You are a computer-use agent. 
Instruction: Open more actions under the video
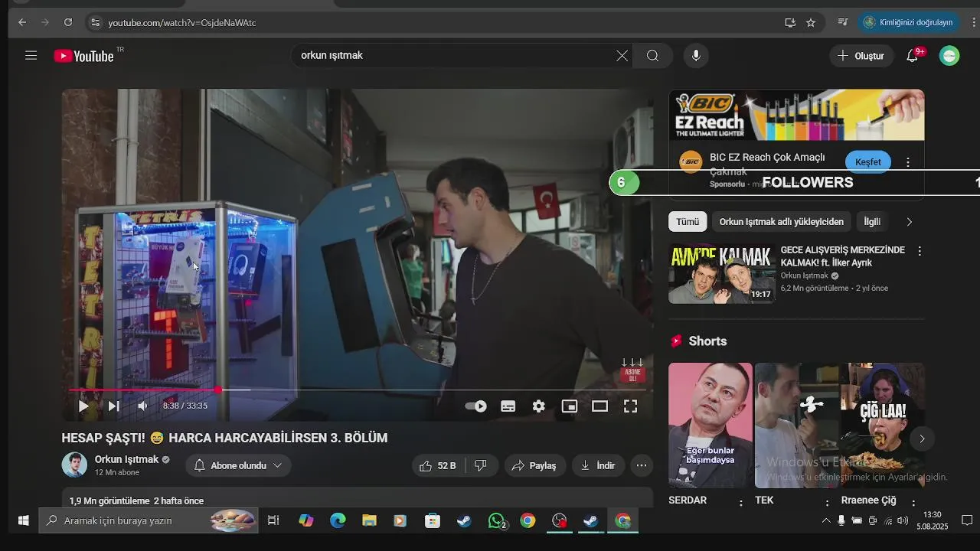[642, 465]
